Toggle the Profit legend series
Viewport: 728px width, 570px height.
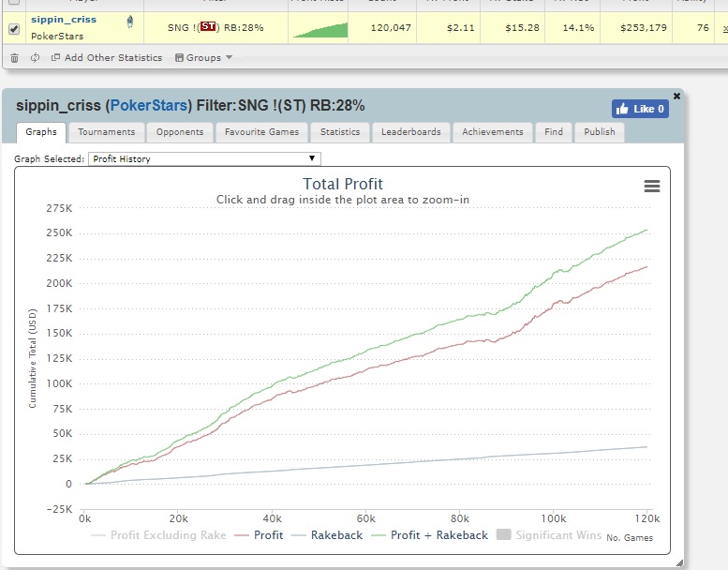[x=259, y=535]
